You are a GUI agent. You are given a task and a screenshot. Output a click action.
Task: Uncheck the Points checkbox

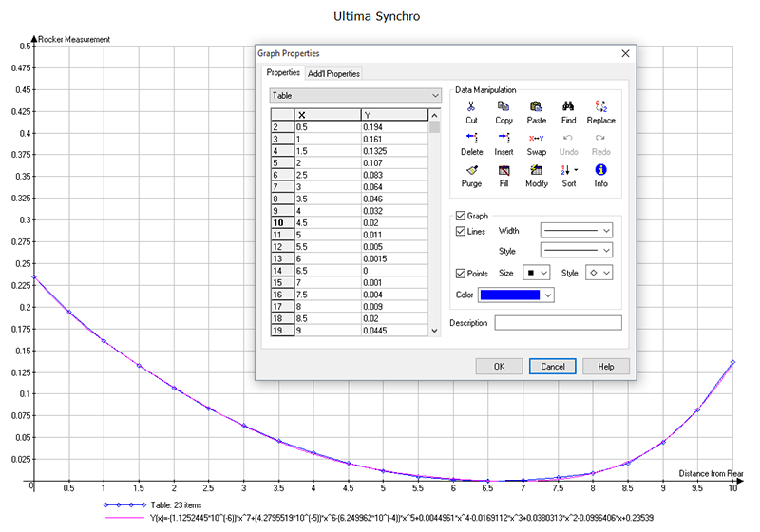pos(461,274)
